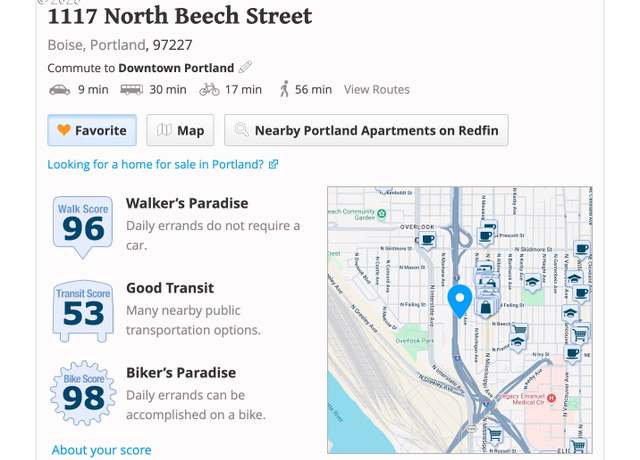Viewport: 640px width, 460px height.
Task: Click the shopping bag marker on map
Action: click(x=486, y=307)
